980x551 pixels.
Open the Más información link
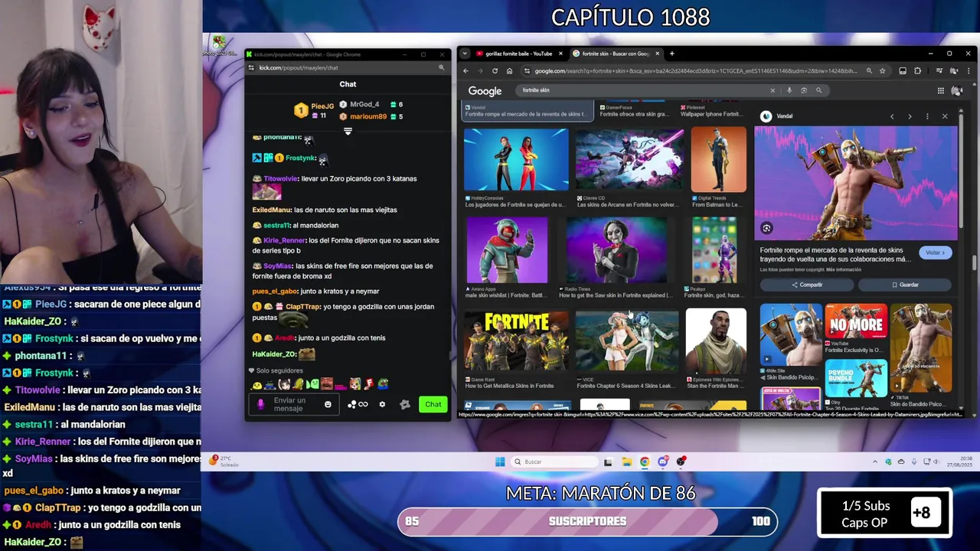coord(844,269)
